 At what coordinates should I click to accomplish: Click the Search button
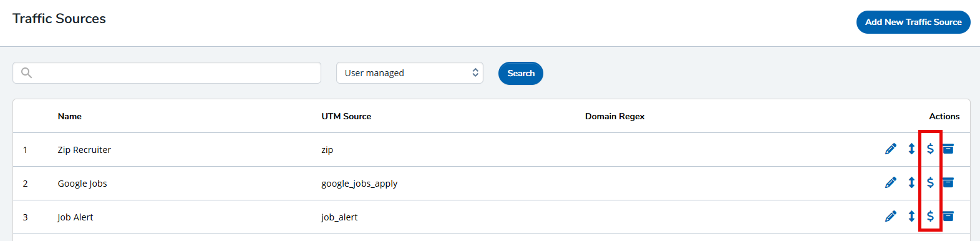(521, 73)
